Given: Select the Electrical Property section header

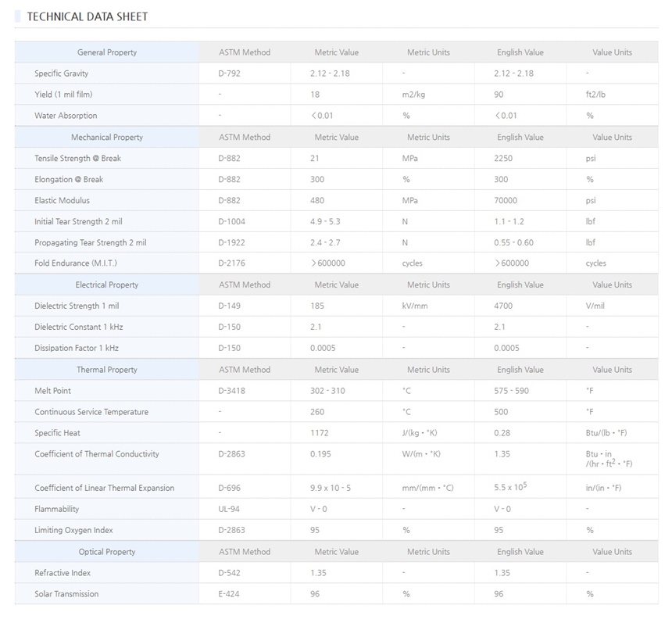Looking at the screenshot, I should coord(107,285).
